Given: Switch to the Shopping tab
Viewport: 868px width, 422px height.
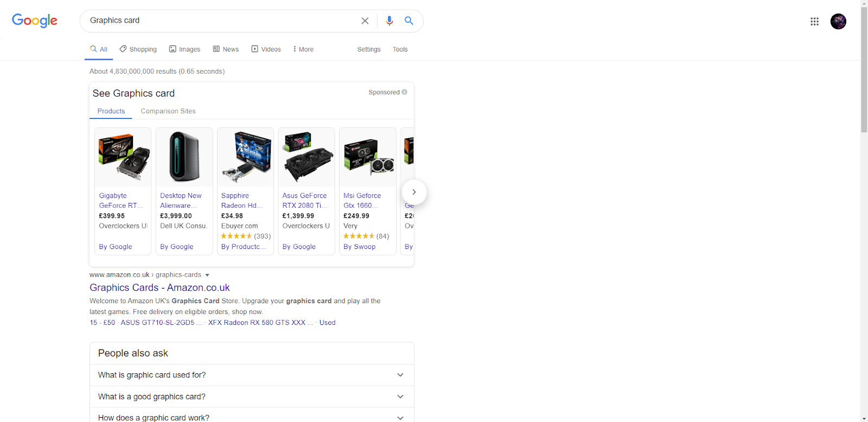Looking at the screenshot, I should [138, 49].
